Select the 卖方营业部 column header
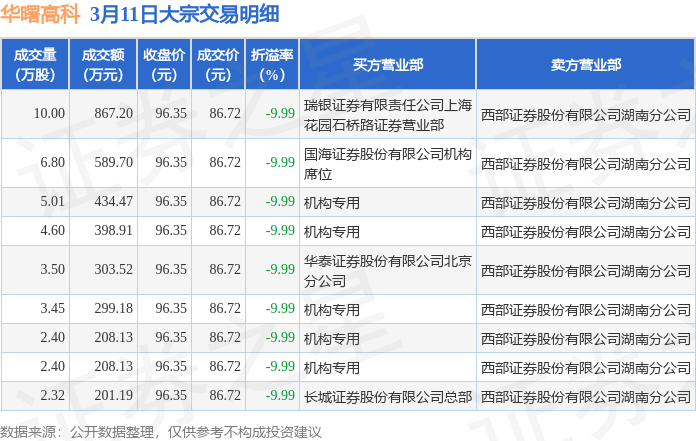The height and width of the screenshot is (441, 696). tap(585, 64)
